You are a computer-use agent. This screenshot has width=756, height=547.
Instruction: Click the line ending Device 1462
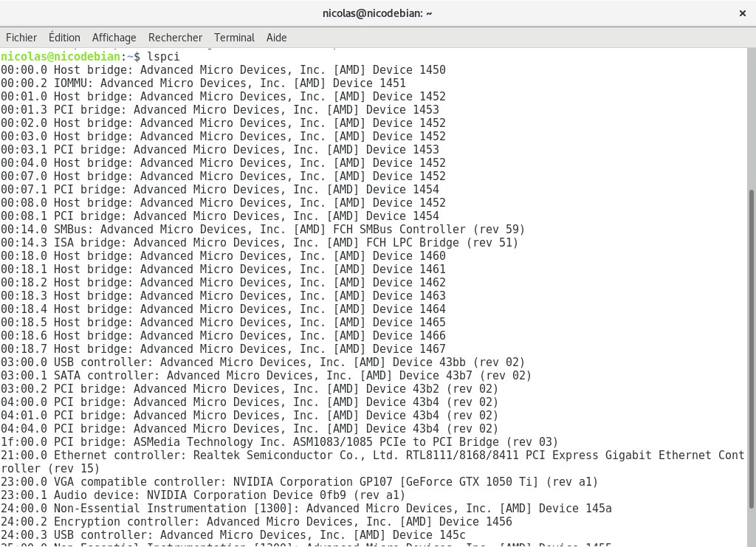(223, 283)
